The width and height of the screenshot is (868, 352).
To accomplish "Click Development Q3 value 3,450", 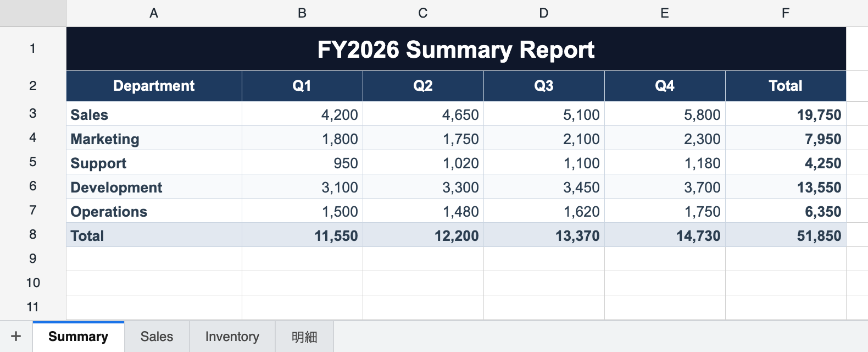I will 544,186.
